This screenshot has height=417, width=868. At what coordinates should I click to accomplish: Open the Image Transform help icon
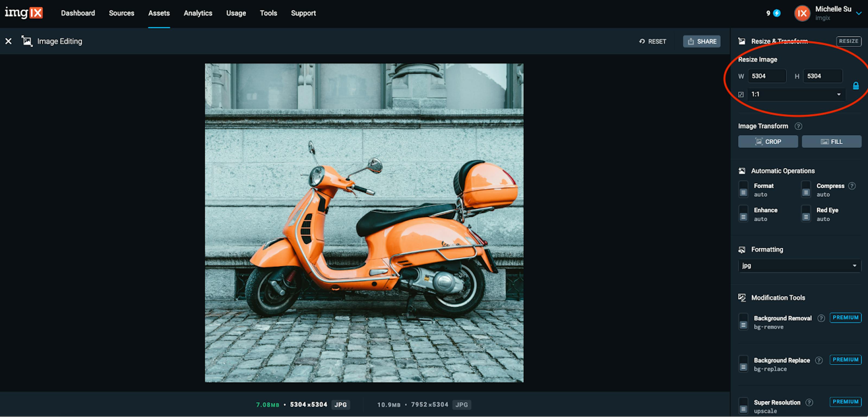click(798, 126)
